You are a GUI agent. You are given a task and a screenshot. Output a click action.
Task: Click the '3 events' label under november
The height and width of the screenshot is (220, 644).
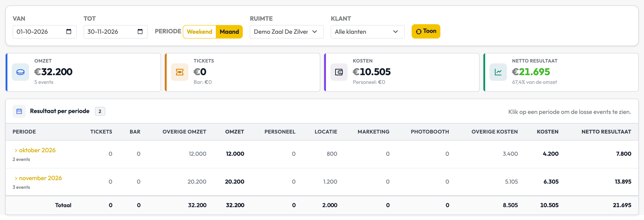(21, 187)
